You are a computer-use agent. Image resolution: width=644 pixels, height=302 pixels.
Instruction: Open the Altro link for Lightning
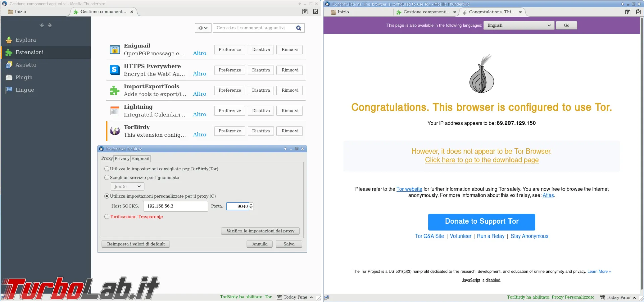[200, 115]
